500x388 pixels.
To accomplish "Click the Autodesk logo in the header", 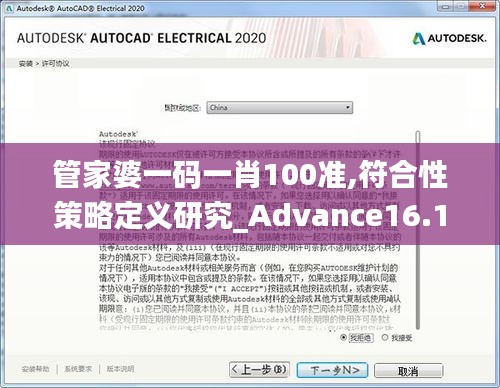I will [x=449, y=39].
